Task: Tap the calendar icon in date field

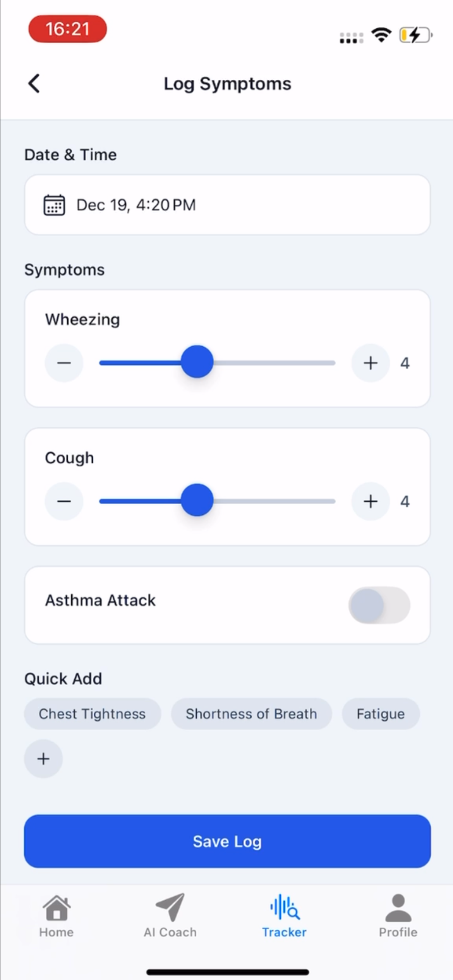Action: tap(54, 205)
